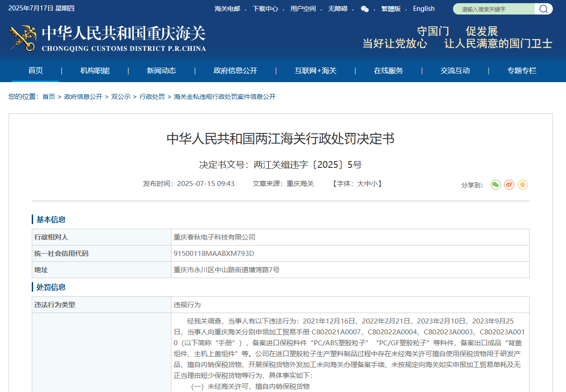
Task: Click the Chongqing Customs emblem logo
Action: tap(23, 38)
